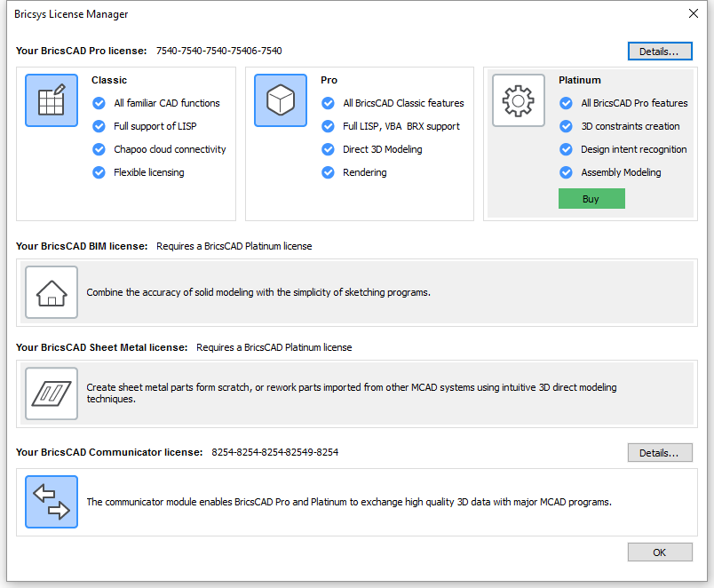Click the Communicator license key number
The image size is (714, 588).
pyautogui.click(x=275, y=452)
